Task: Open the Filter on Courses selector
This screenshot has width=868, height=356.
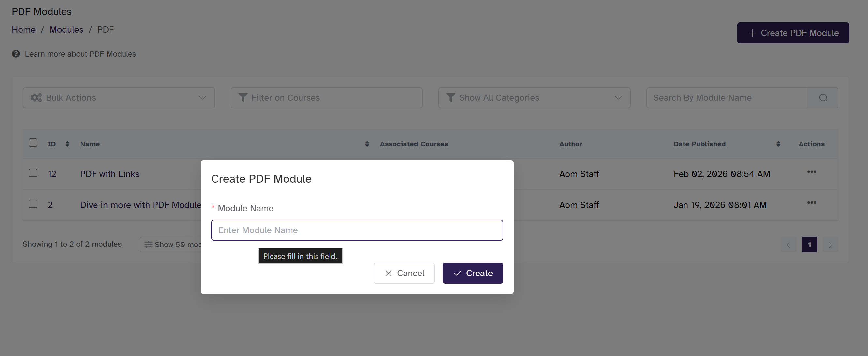Action: point(326,98)
